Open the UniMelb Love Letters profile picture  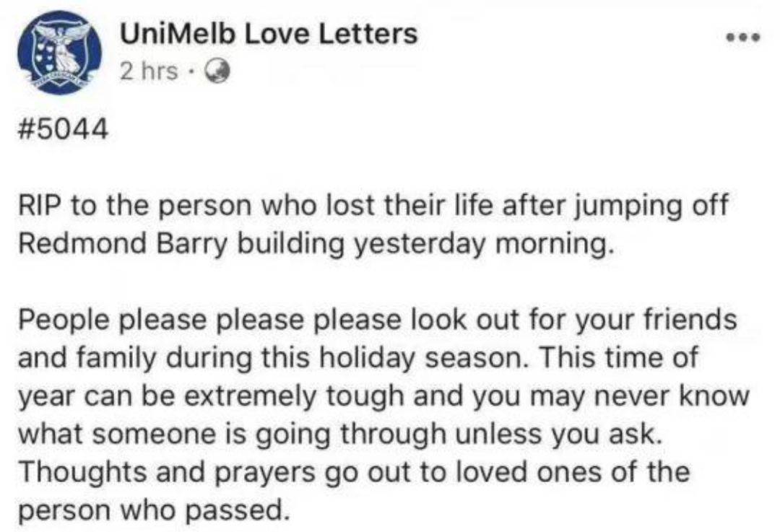[x=59, y=53]
